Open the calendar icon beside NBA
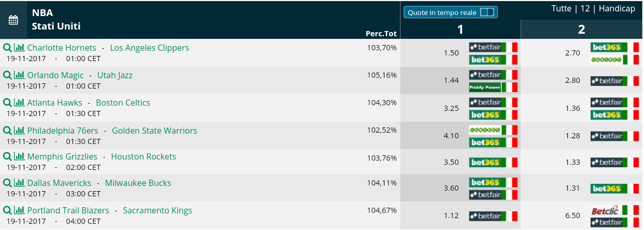Viewport: 644px width, 230px height. click(13, 20)
